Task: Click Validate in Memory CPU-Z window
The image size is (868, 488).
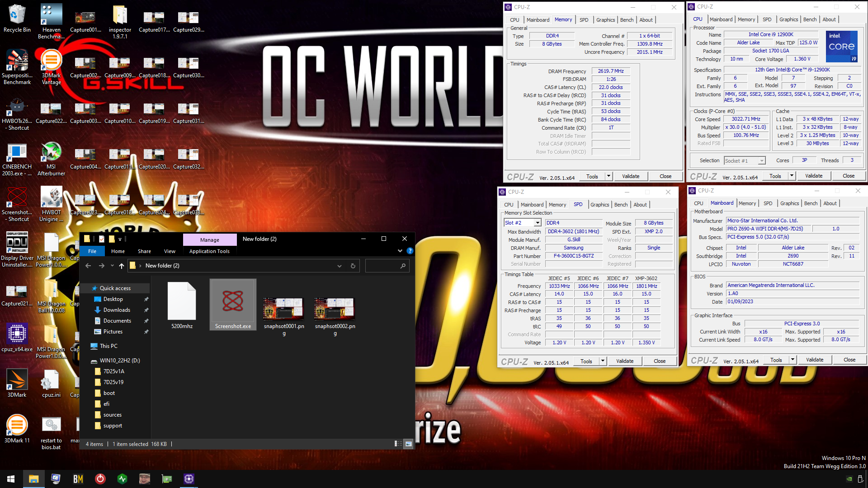Action: [631, 176]
